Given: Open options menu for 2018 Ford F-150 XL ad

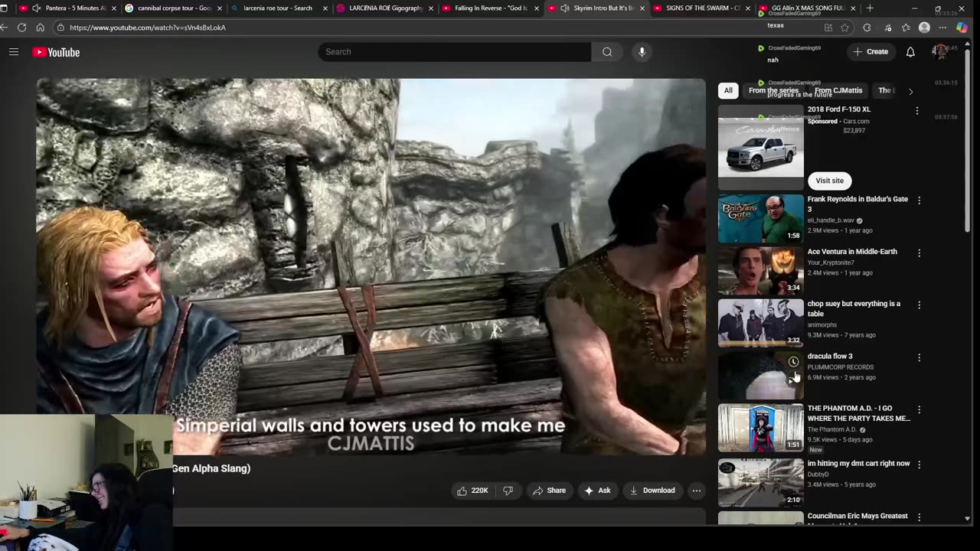Looking at the screenshot, I should pos(916,111).
